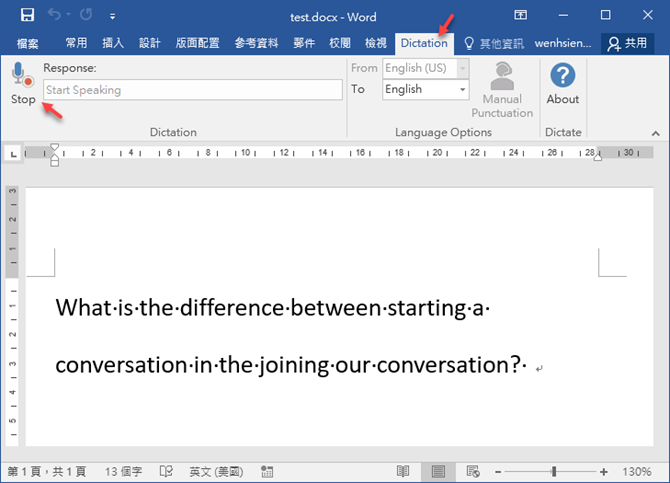Click the Stop dictation microphone button
670x483 pixels.
tap(22, 82)
